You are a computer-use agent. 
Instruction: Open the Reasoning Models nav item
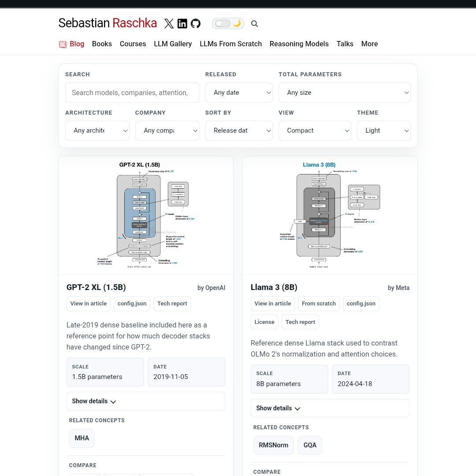pos(299,44)
